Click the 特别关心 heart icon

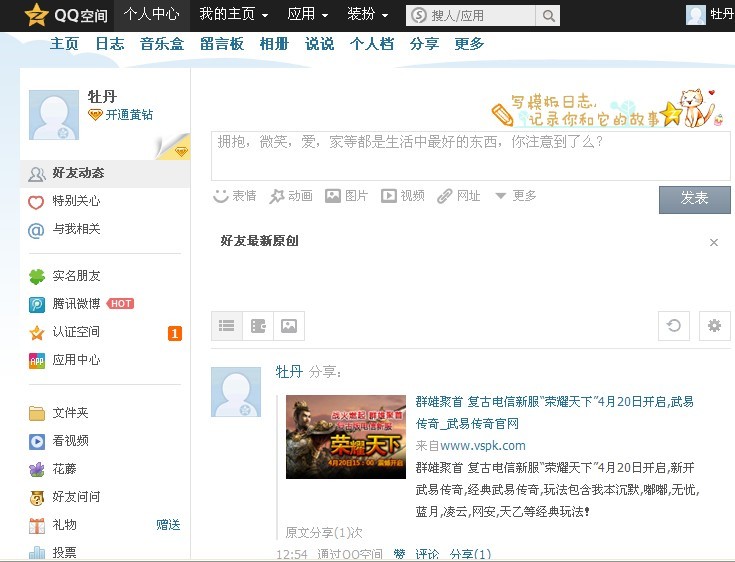coord(36,202)
